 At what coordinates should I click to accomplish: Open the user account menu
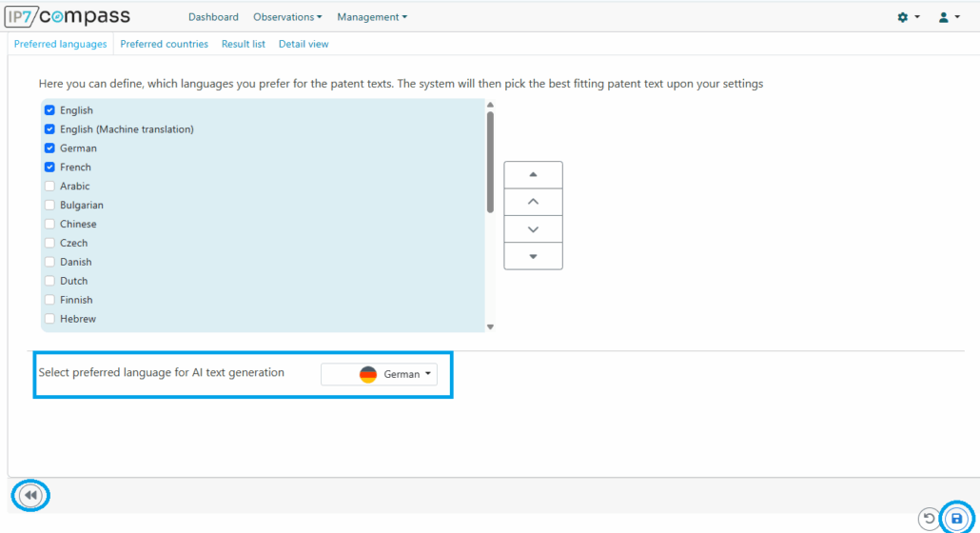pyautogui.click(x=949, y=17)
